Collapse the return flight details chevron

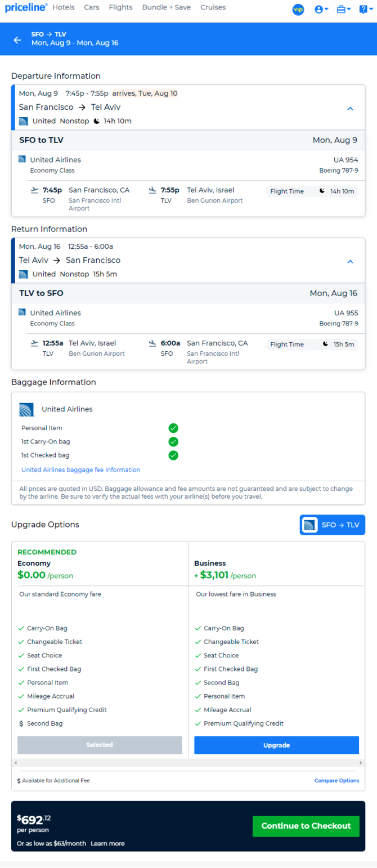(350, 261)
